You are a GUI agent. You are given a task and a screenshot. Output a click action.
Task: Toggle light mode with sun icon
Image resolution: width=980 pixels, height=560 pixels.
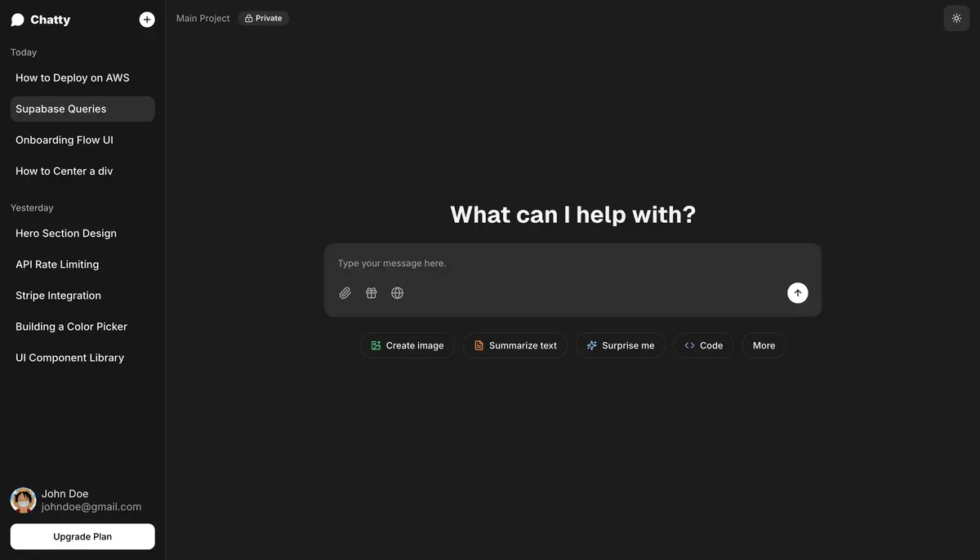point(956,18)
